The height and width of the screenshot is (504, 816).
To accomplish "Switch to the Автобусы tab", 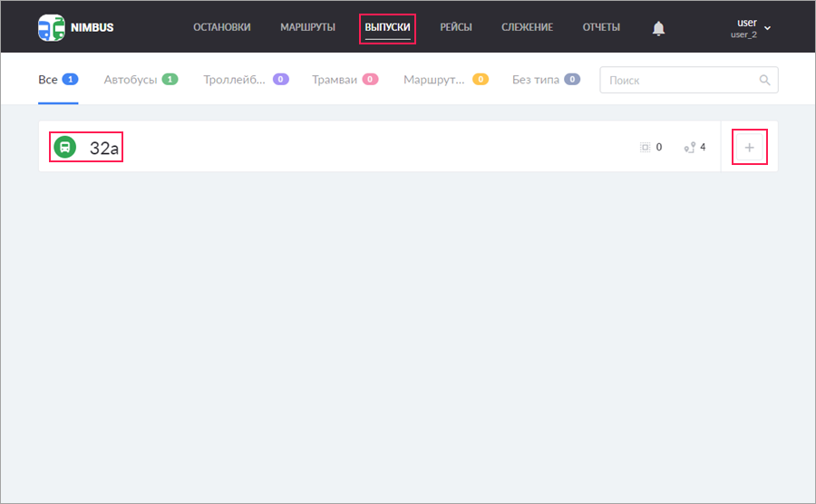I will 141,80.
